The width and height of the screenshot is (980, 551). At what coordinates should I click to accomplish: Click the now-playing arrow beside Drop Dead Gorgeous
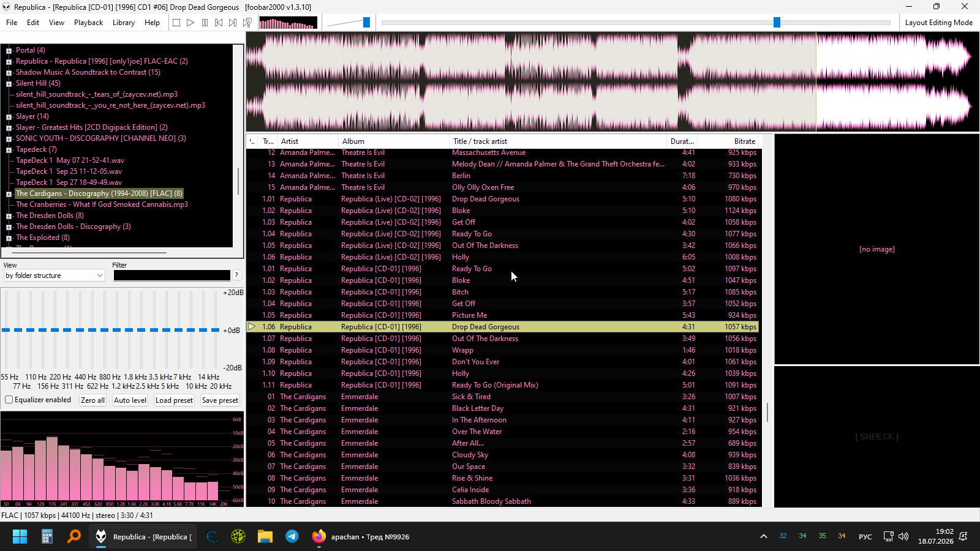click(x=252, y=327)
